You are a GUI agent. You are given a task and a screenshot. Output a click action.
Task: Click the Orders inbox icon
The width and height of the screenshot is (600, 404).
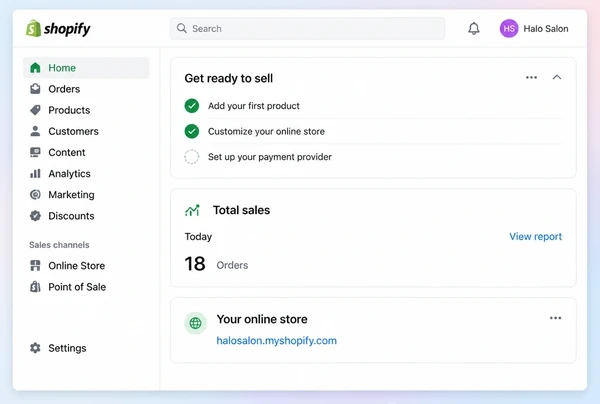[x=35, y=89]
